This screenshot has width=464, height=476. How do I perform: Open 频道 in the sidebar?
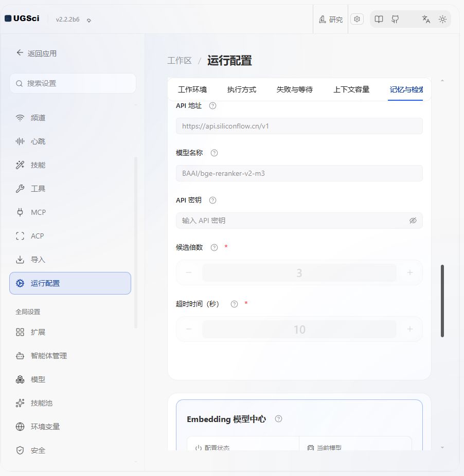point(70,118)
